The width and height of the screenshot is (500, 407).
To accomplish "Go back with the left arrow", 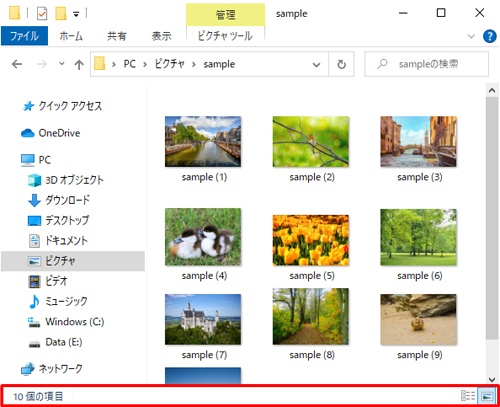I will (17, 64).
